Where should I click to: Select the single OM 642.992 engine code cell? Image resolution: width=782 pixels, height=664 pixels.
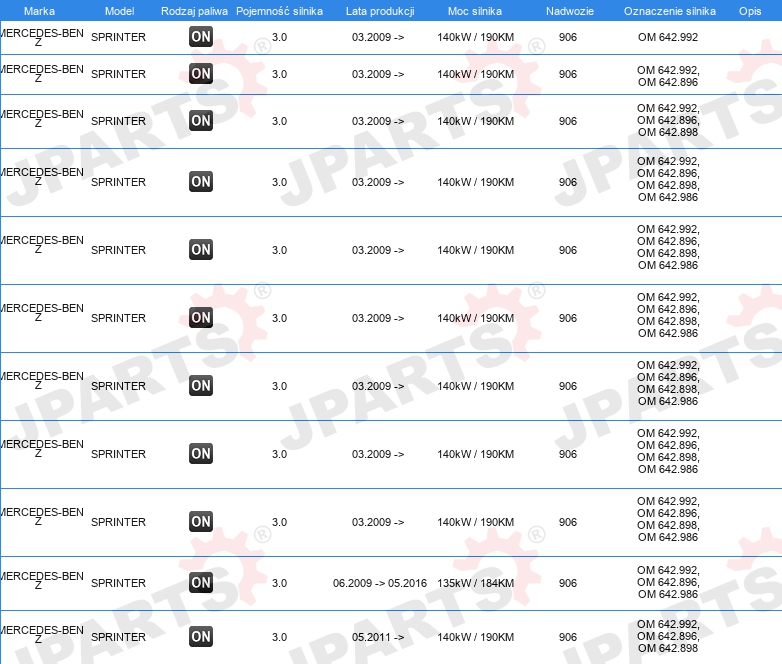click(x=668, y=37)
